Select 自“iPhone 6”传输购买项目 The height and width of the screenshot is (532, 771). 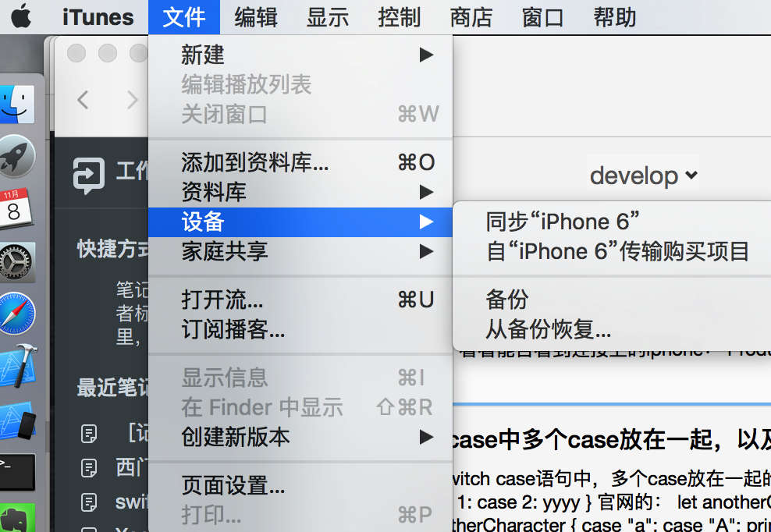[612, 251]
